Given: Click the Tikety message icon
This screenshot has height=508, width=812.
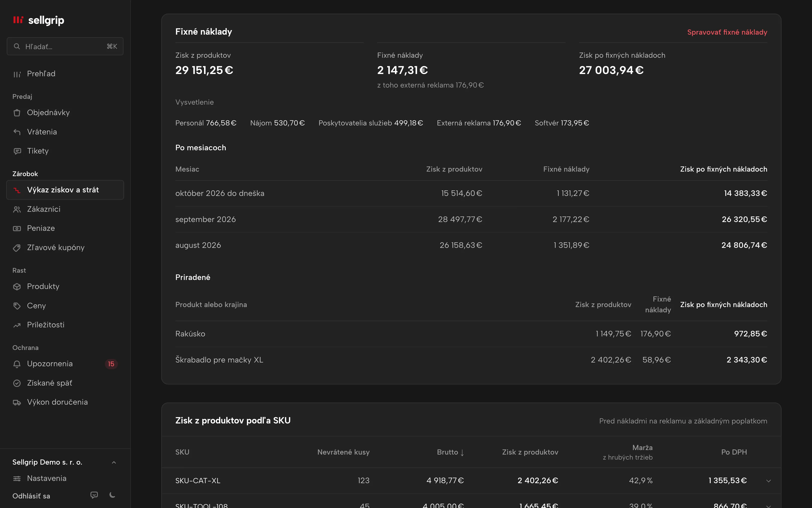Looking at the screenshot, I should pos(17,151).
